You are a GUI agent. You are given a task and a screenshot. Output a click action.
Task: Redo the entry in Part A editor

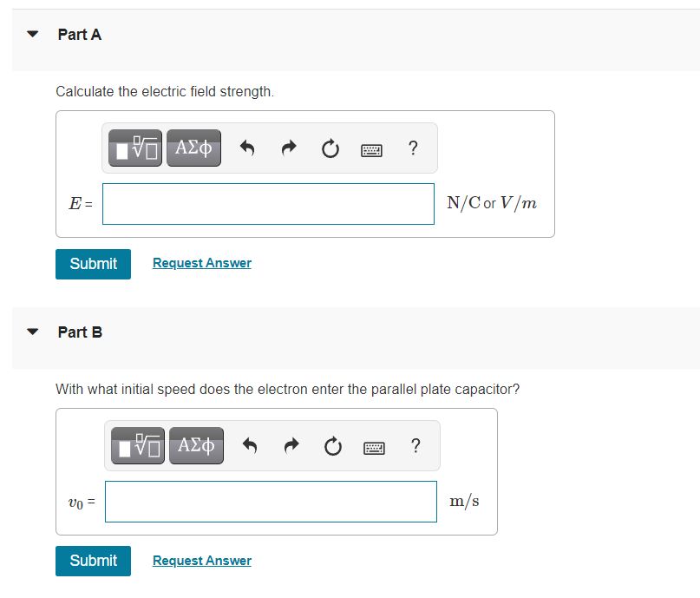coord(288,148)
